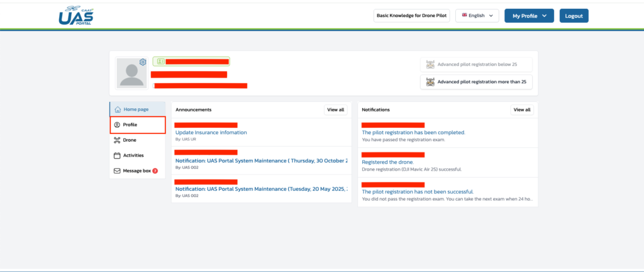
Task: Expand the My Profile dropdown menu
Action: [529, 16]
